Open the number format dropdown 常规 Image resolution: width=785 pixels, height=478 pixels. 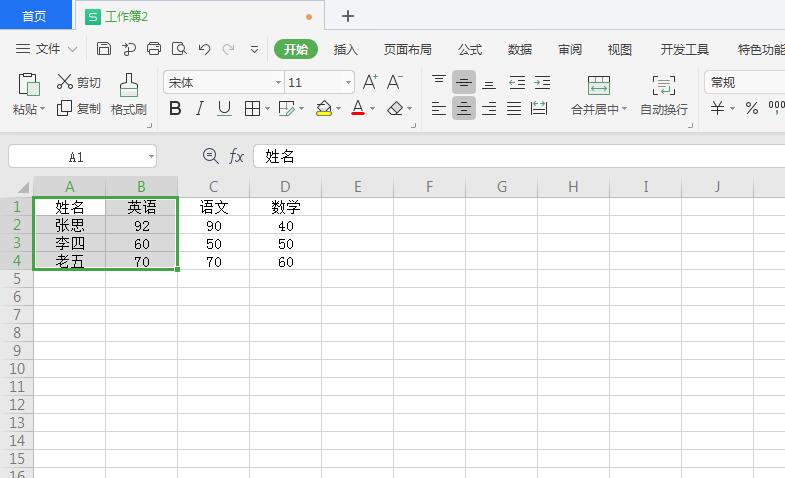pos(744,82)
